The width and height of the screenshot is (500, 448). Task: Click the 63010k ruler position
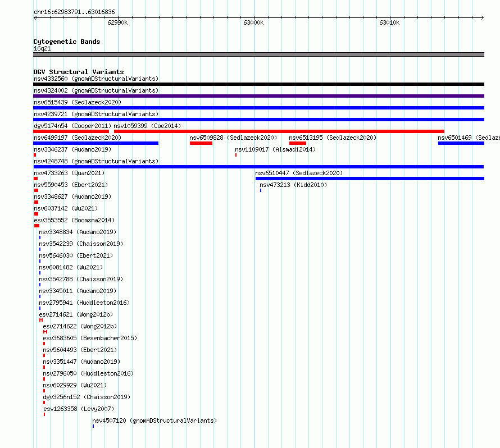tap(389, 22)
